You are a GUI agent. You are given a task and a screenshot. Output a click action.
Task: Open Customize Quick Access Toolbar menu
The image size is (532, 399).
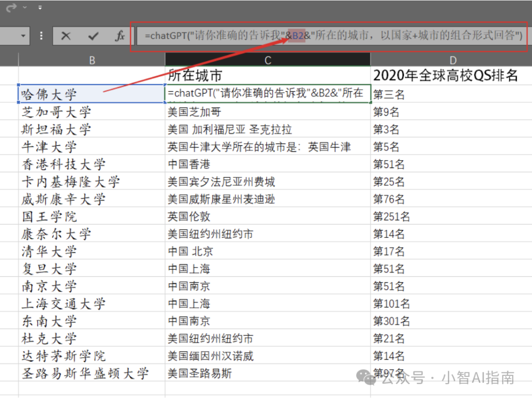click(x=40, y=8)
